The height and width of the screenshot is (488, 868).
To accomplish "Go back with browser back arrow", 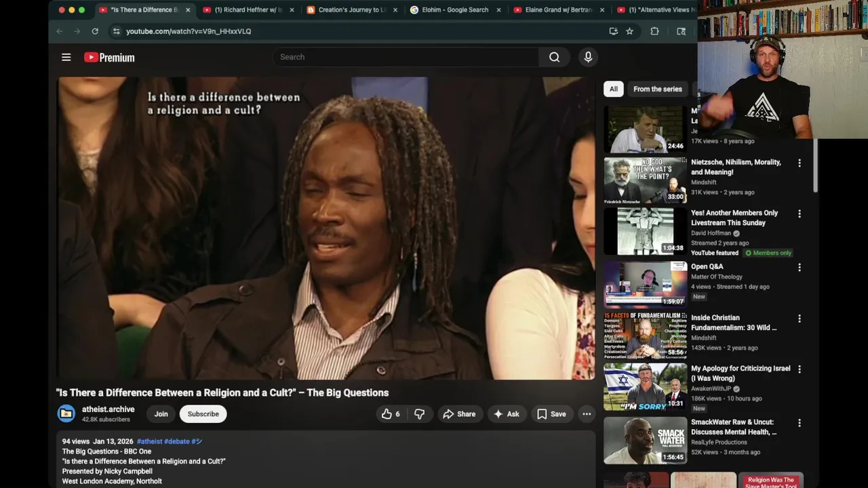I will click(60, 31).
